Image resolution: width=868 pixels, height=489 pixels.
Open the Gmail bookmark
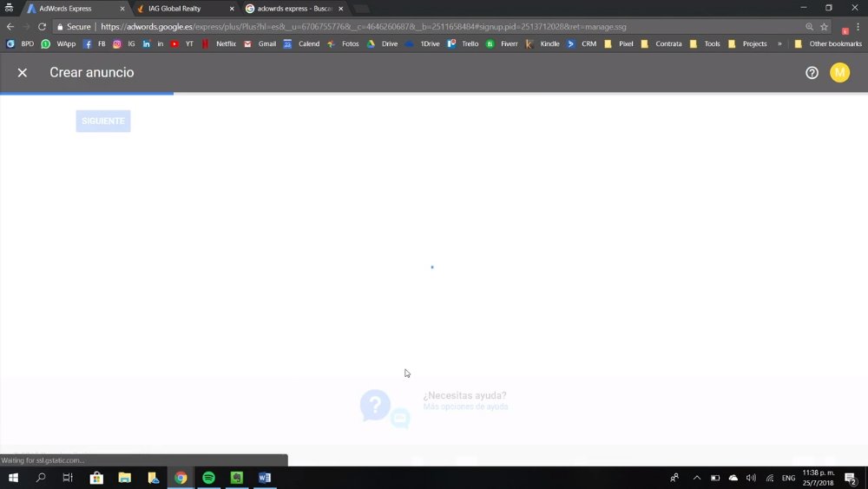click(260, 43)
